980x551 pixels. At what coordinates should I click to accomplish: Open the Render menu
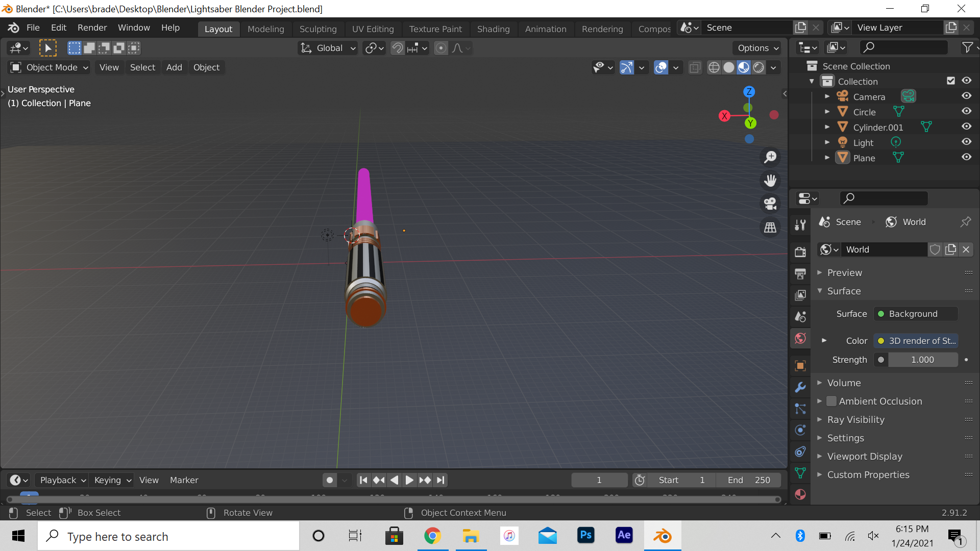92,28
